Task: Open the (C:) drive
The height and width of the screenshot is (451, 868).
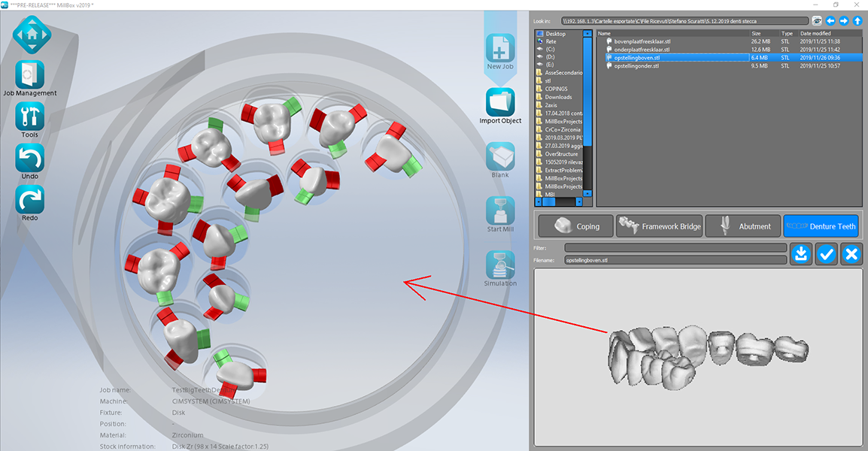Action: click(x=550, y=50)
